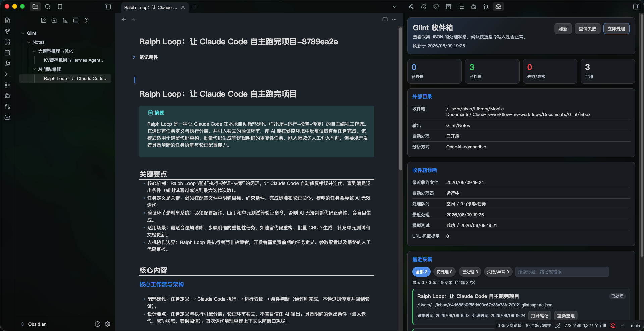Collapse the AI 辅助编程 folder

[x=34, y=69]
